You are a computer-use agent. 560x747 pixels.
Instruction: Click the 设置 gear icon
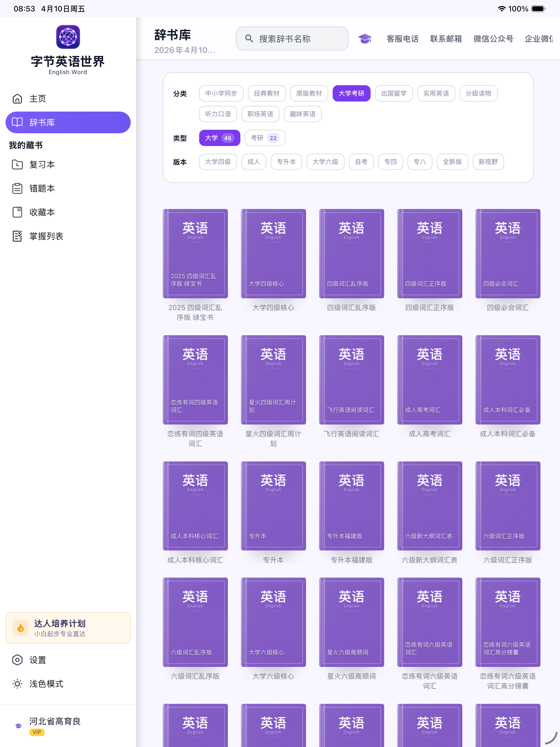click(x=17, y=660)
